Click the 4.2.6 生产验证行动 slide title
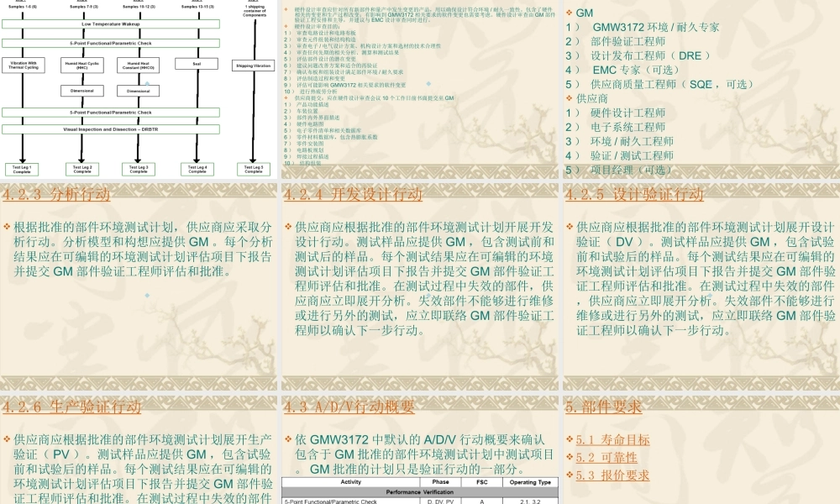The width and height of the screenshot is (840, 504). [71, 407]
